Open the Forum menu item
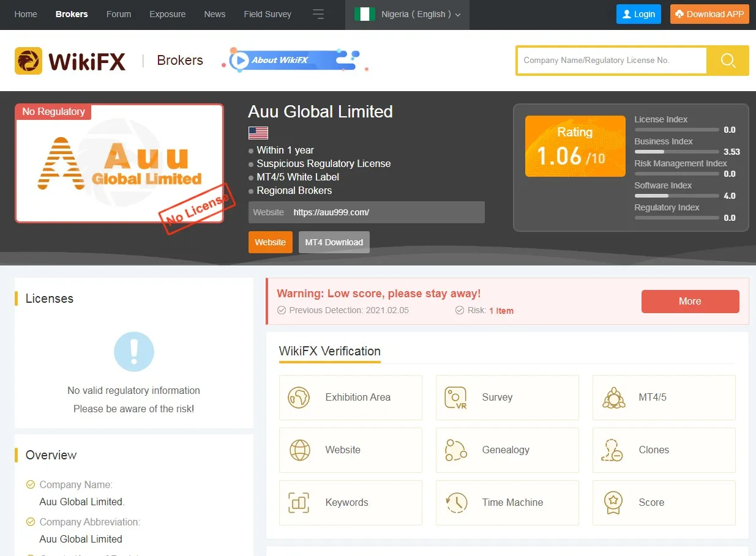The image size is (756, 556). coord(119,14)
